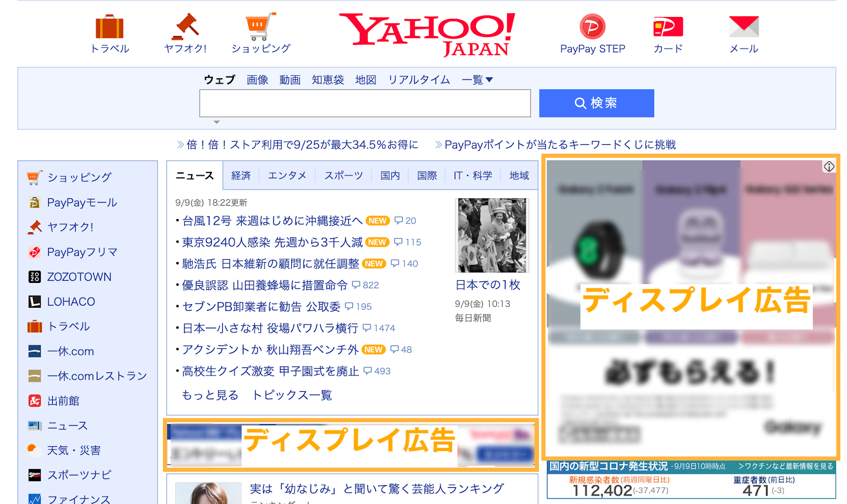The width and height of the screenshot is (847, 504).
Task: Click sidebar ファイナンス link
Action: click(x=78, y=498)
